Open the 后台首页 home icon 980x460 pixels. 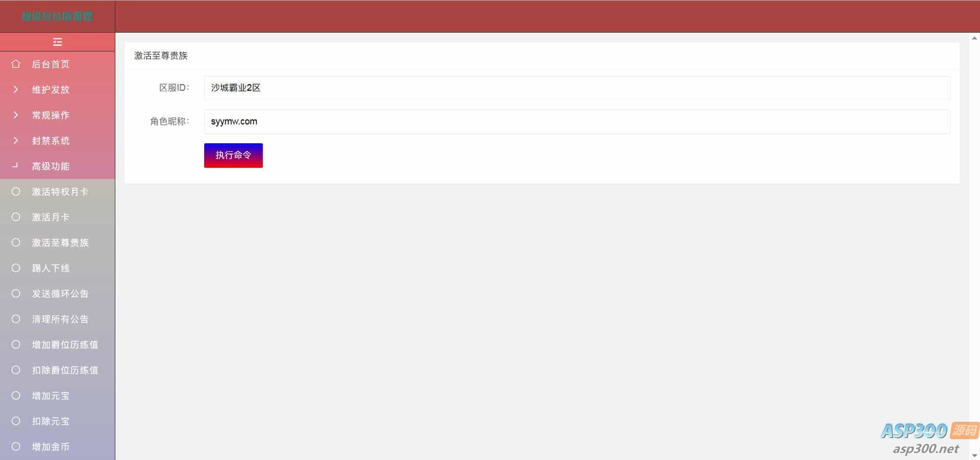(x=16, y=64)
